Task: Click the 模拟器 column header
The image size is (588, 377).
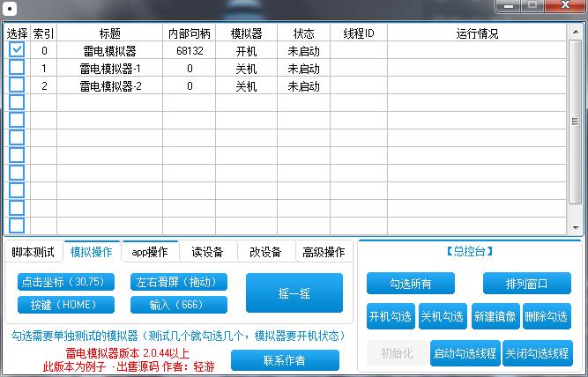Action: coord(246,33)
